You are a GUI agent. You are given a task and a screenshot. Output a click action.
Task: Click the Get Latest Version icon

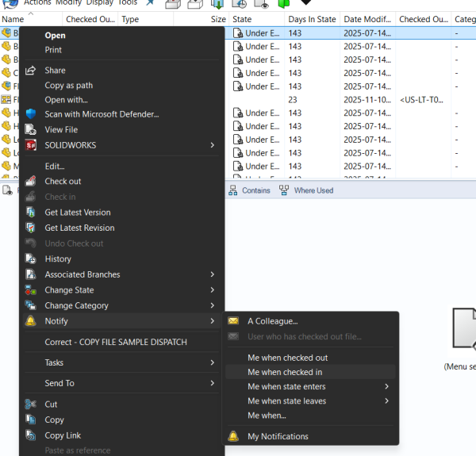point(31,213)
